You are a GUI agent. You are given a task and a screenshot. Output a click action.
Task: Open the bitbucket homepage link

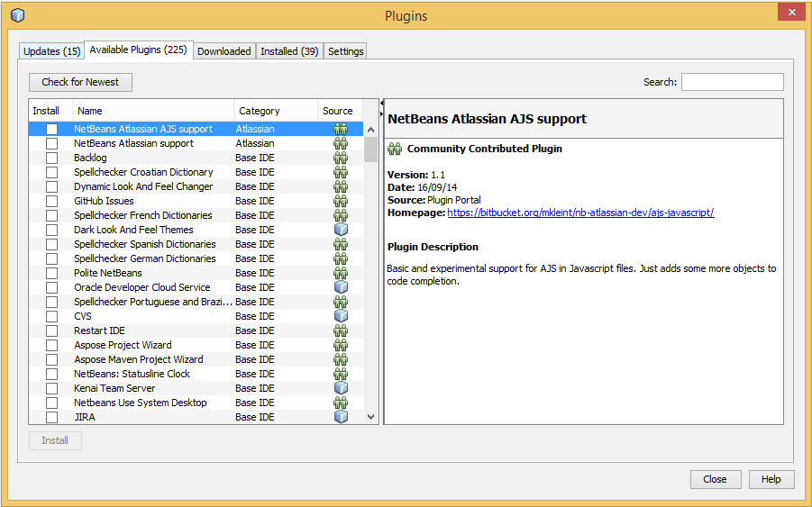580,213
